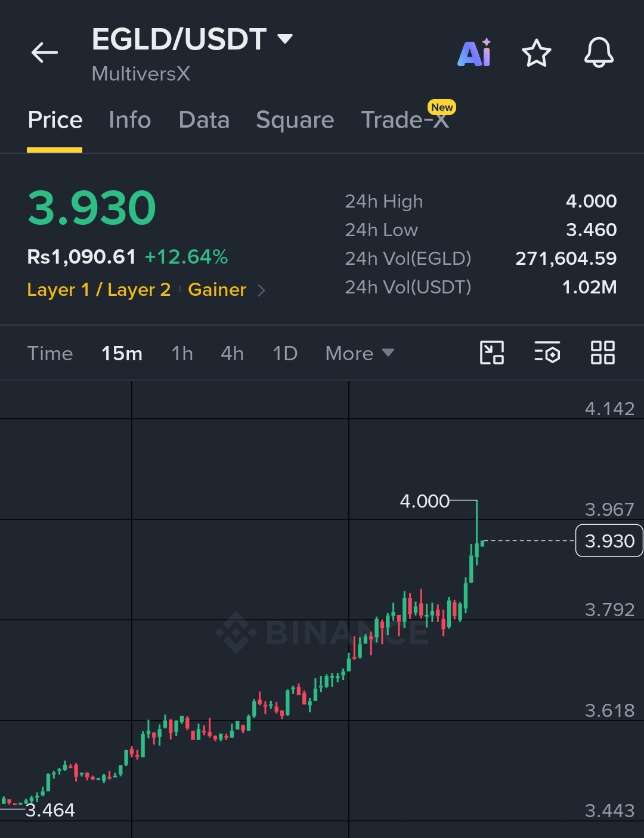Tap the 24h Vol(EGLD) value 271,604.59

point(566,258)
